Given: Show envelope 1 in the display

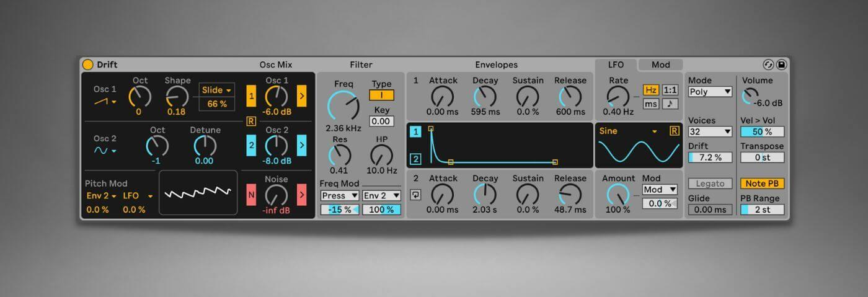Looking at the screenshot, I should [x=415, y=131].
